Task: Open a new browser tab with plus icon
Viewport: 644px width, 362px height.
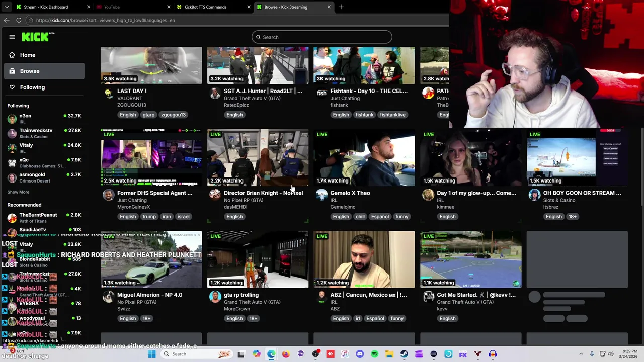Action: pos(341,7)
